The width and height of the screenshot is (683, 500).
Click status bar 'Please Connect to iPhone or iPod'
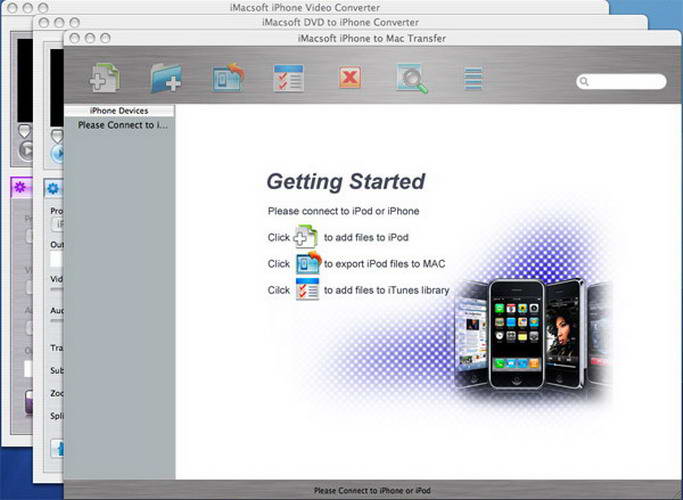pos(372,490)
